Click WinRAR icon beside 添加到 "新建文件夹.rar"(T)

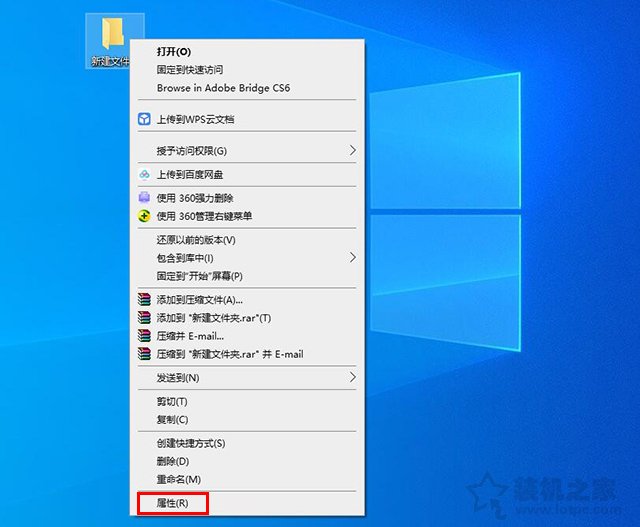(x=144, y=318)
